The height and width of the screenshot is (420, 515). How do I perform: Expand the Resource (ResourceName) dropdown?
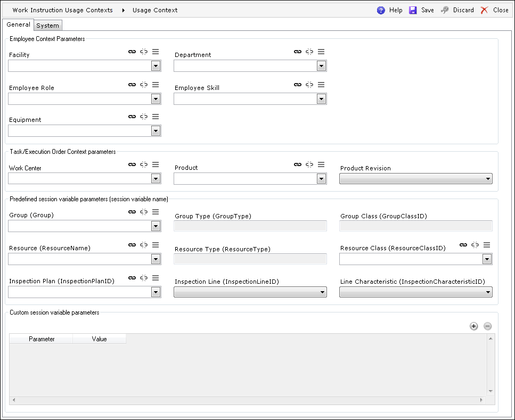point(156,259)
